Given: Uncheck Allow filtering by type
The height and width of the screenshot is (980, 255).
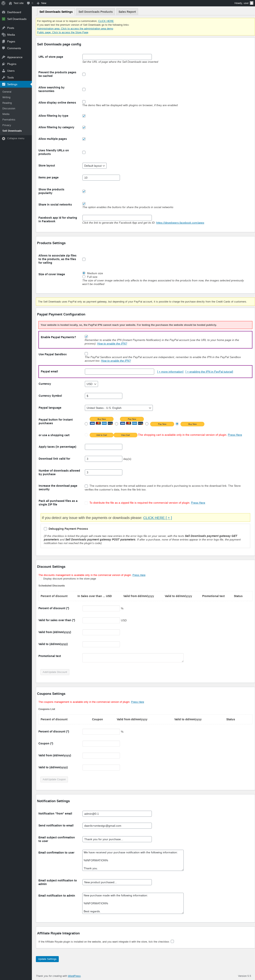Looking at the screenshot, I should [x=84, y=116].
